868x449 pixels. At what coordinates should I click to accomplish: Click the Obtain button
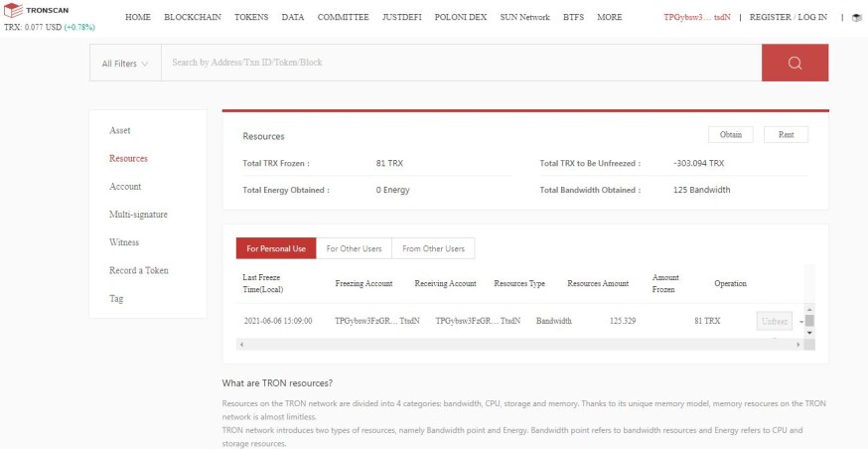[x=731, y=134]
